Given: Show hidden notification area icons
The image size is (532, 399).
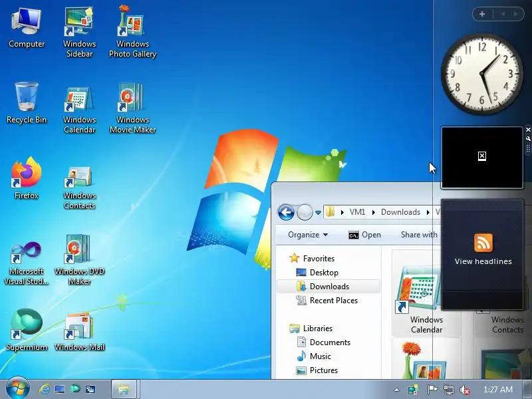Looking at the screenshot, I should tap(396, 390).
